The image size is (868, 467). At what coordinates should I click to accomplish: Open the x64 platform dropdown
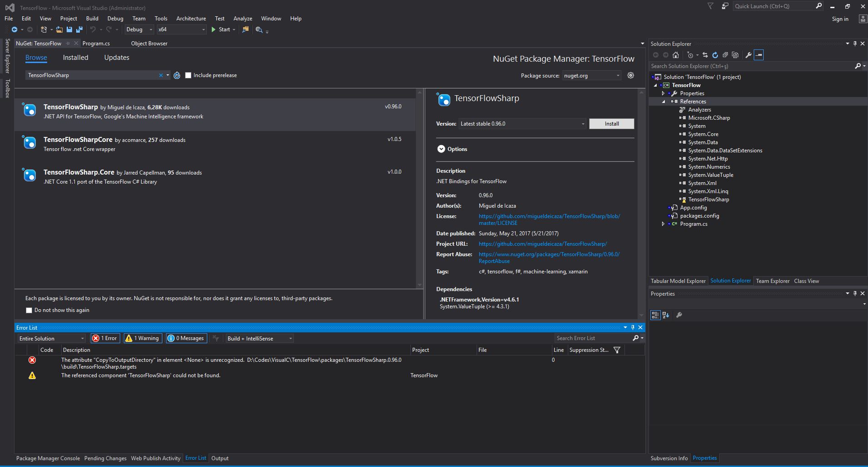(181, 29)
